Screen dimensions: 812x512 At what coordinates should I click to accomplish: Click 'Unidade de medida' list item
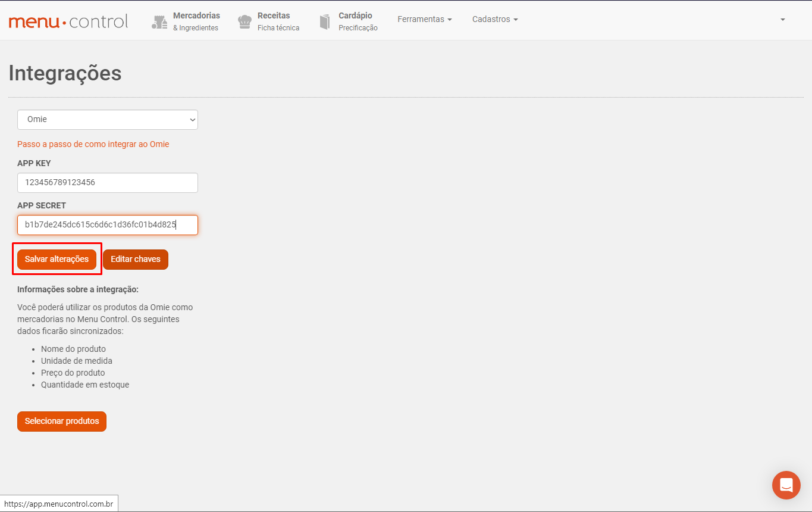pyautogui.click(x=77, y=361)
